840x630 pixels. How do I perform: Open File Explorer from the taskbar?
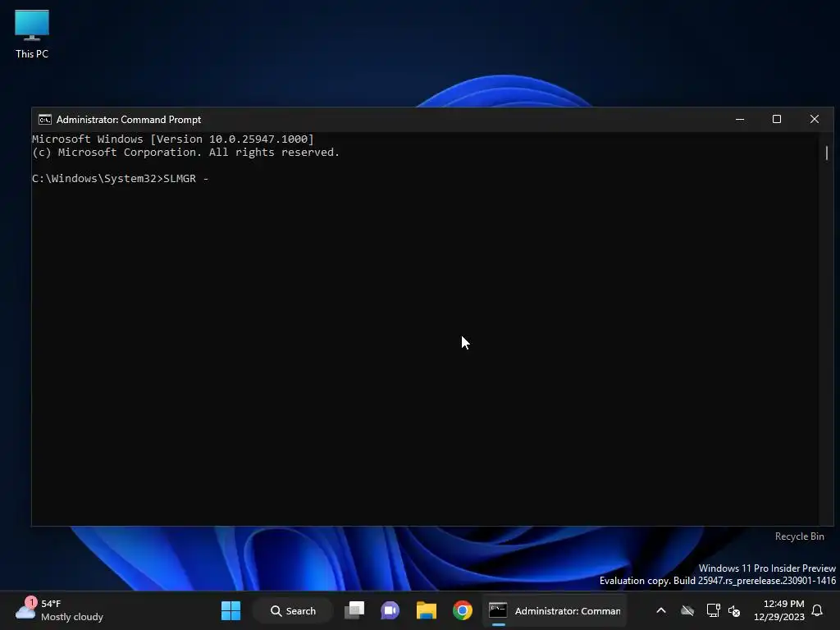point(427,610)
